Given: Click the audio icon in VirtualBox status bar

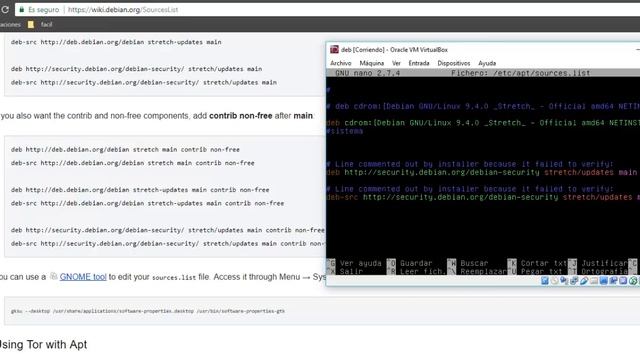Looking at the screenshot, I should [564, 280].
